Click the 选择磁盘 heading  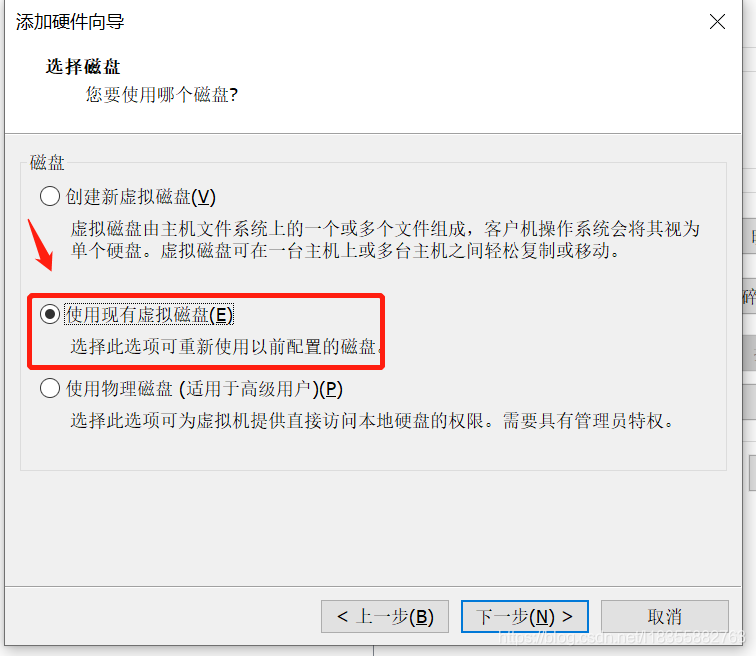tap(83, 67)
